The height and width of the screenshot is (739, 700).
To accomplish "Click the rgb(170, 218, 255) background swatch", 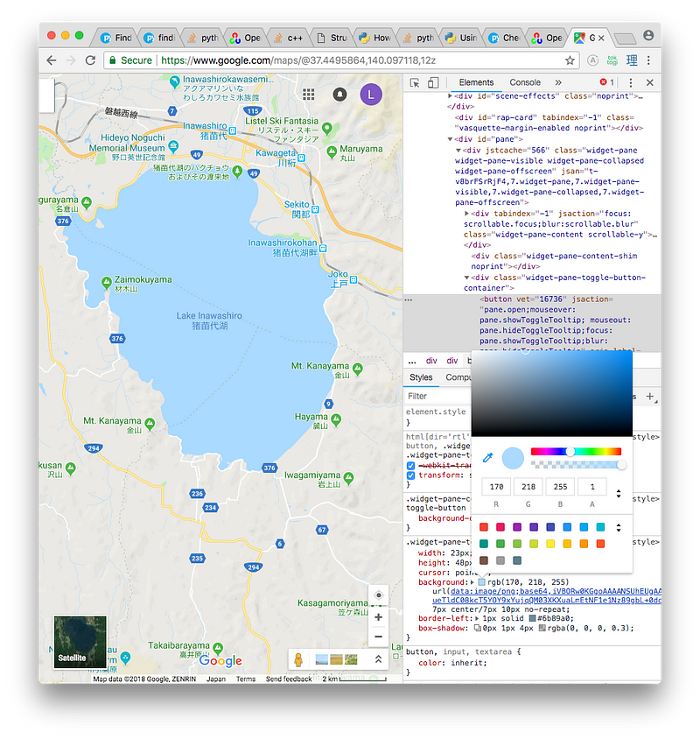I will point(481,582).
